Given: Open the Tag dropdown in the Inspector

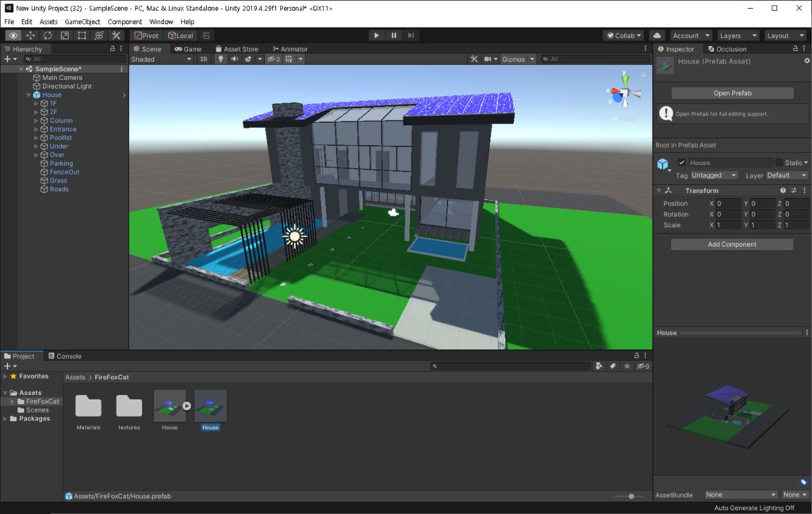Looking at the screenshot, I should (714, 175).
